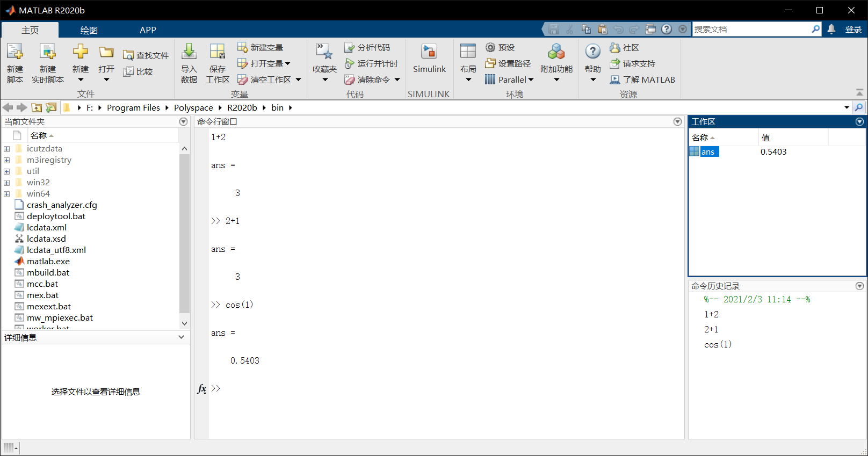Switch to the APP tab

pos(148,30)
